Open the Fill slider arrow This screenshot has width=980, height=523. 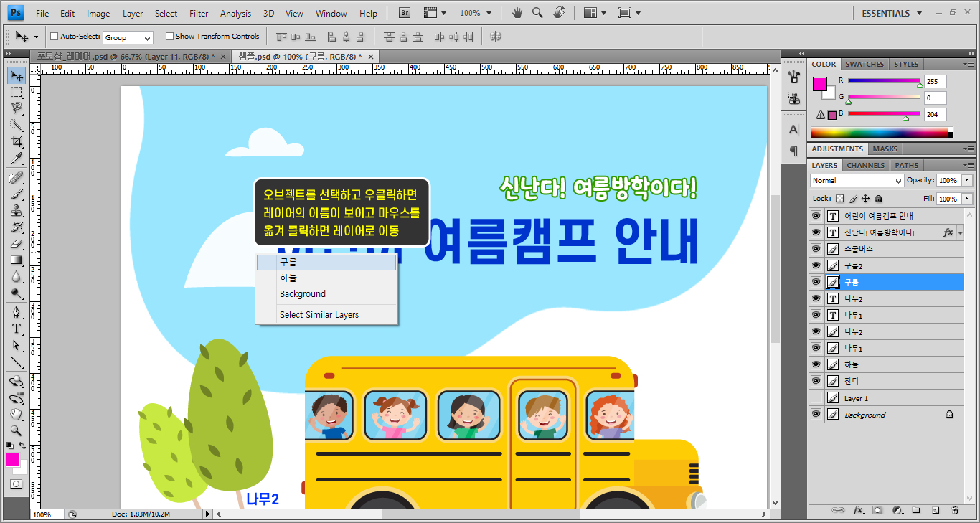coord(967,199)
